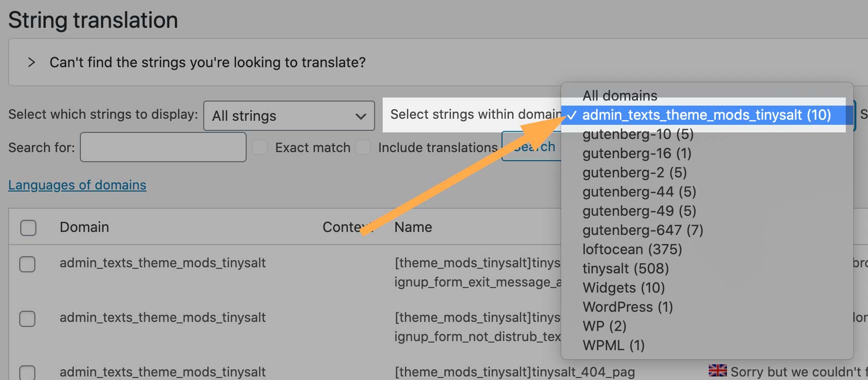The height and width of the screenshot is (380, 868).
Task: Click the Search for text input field
Action: click(x=163, y=147)
